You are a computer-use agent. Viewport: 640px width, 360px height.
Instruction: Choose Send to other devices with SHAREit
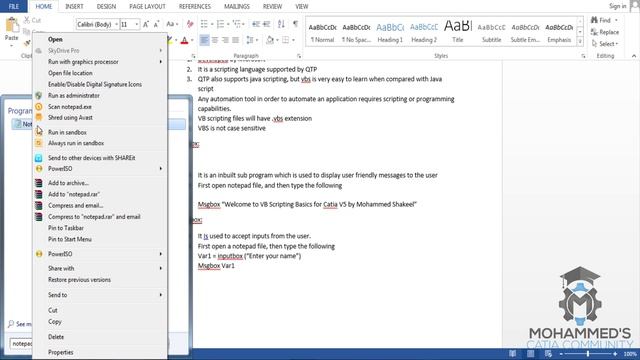(100, 158)
